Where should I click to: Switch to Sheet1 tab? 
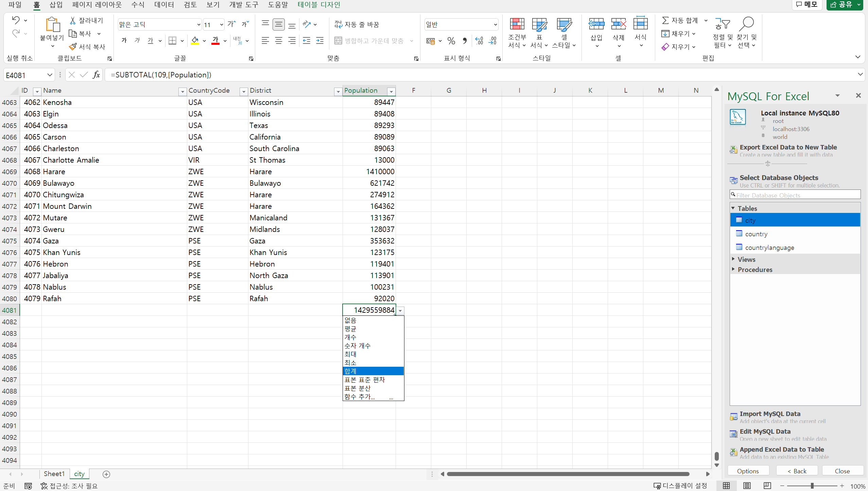tap(54, 474)
